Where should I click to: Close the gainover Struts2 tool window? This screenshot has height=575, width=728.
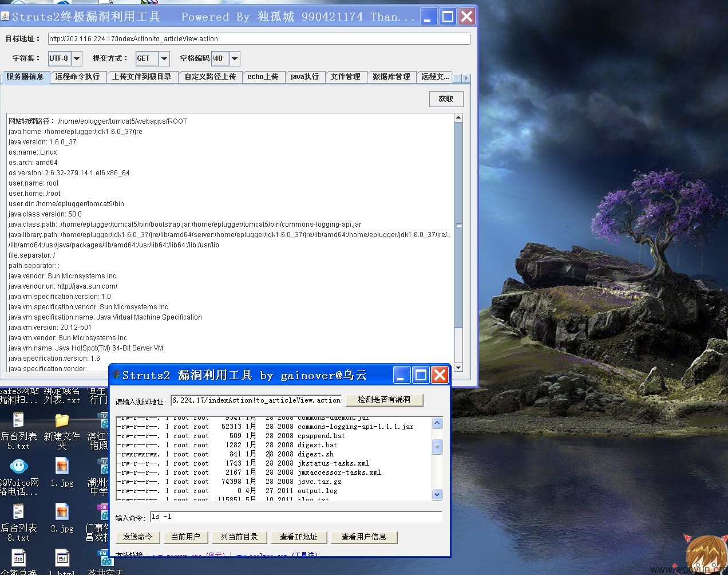(x=440, y=375)
